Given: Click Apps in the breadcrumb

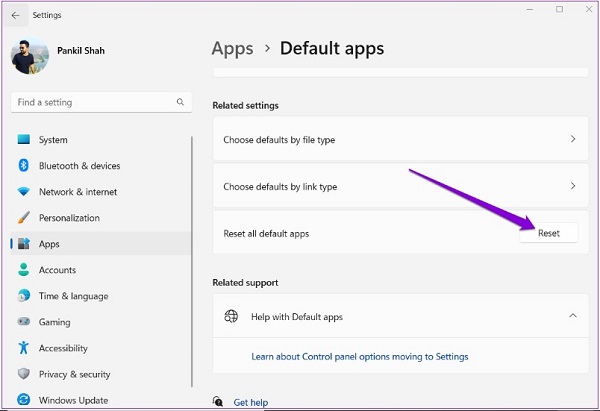Looking at the screenshot, I should (233, 49).
